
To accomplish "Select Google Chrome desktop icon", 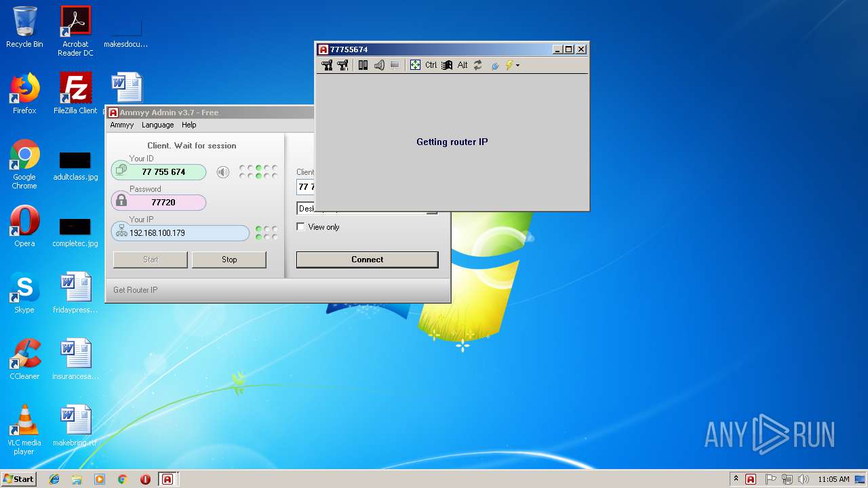I will (x=24, y=164).
